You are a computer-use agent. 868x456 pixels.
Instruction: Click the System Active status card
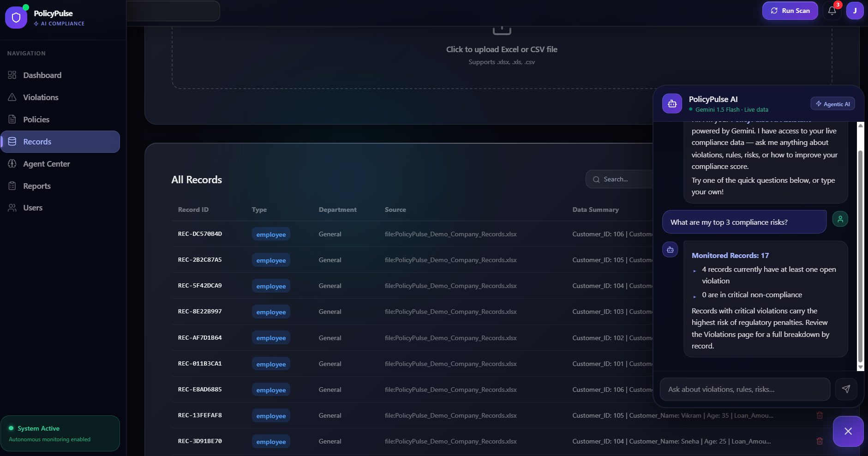tap(60, 433)
